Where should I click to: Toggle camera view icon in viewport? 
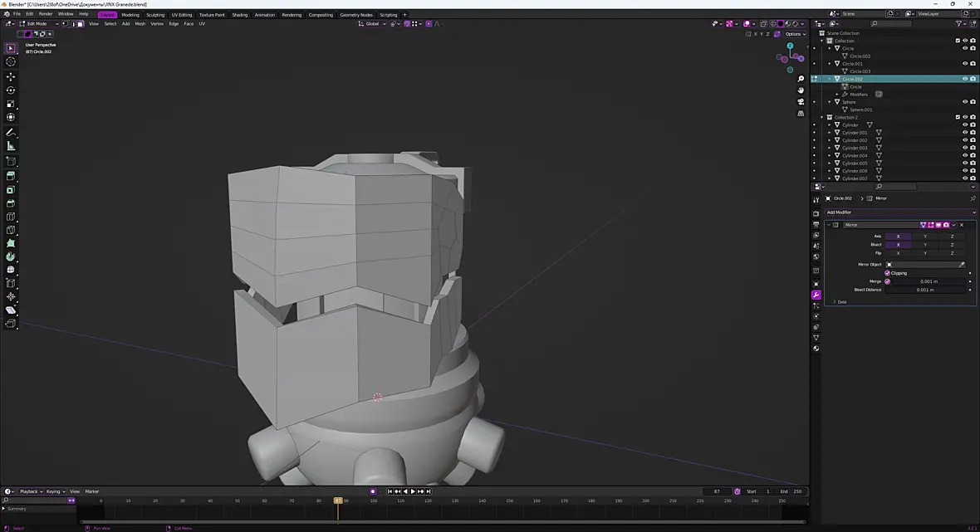[801, 101]
